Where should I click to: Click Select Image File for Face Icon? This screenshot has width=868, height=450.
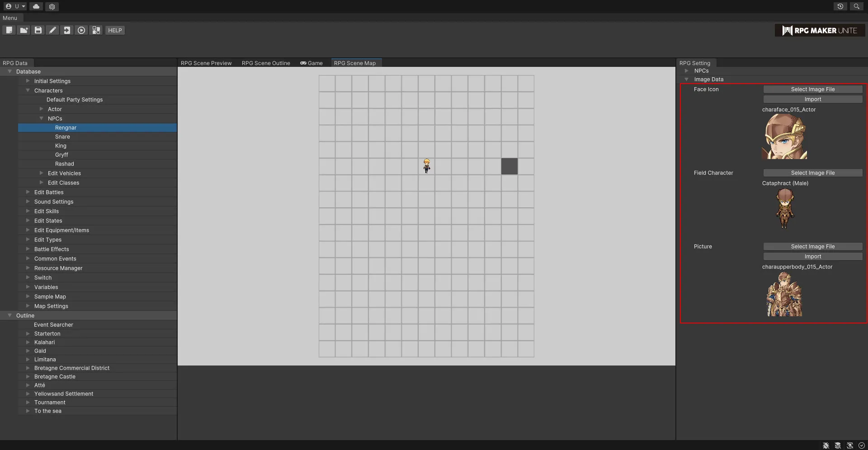click(812, 89)
